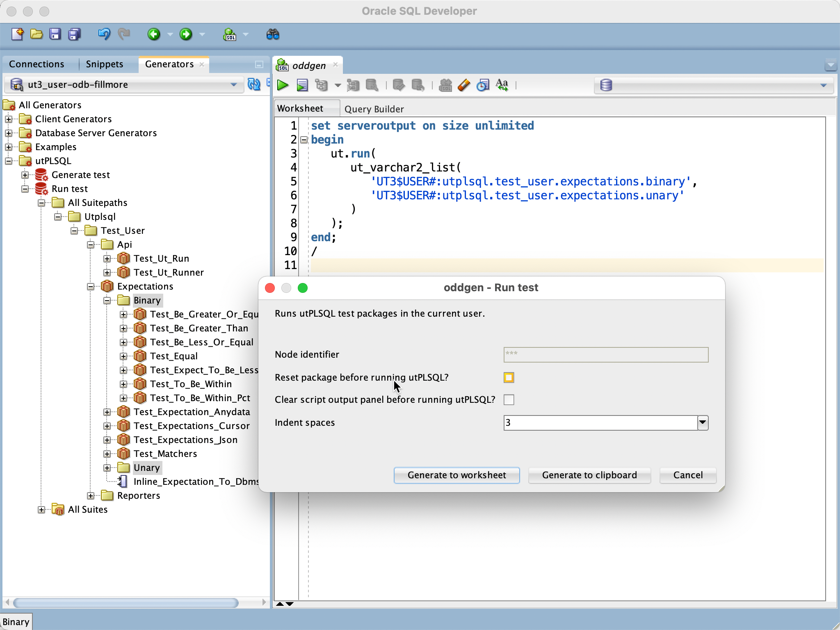Expand the Test_Be_Greater_Than tree node
This screenshot has height=630, width=840.
click(124, 328)
